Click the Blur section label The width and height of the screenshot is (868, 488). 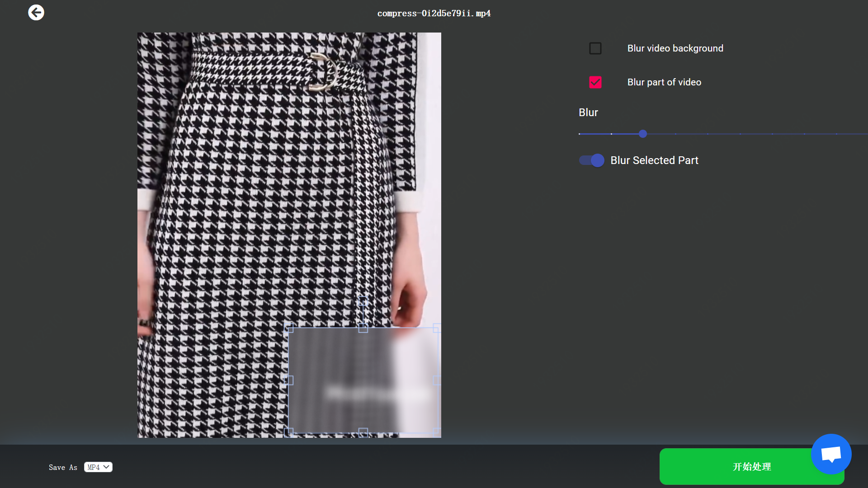coord(588,112)
